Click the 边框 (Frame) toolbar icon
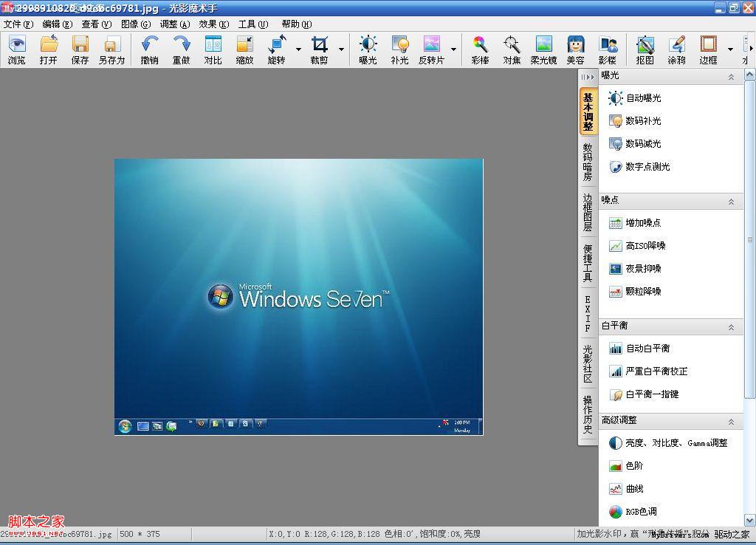This screenshot has height=545, width=756. tap(708, 49)
